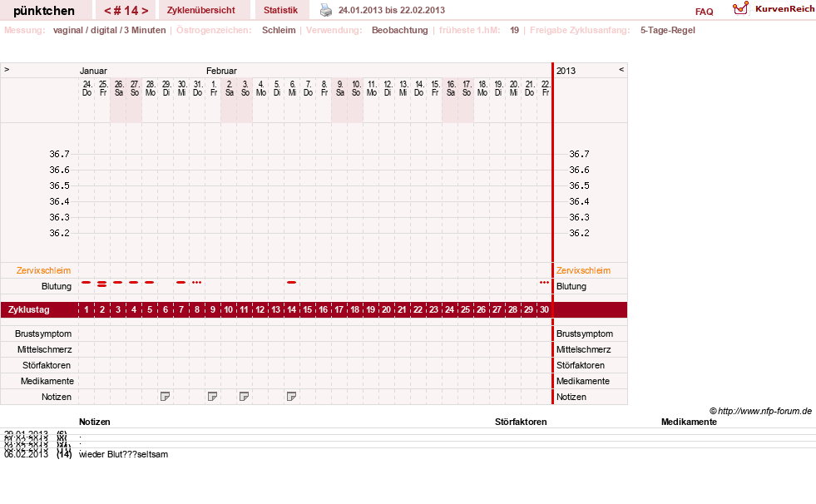Click the cycle number #14 label
816x504 pixels.
[126, 11]
